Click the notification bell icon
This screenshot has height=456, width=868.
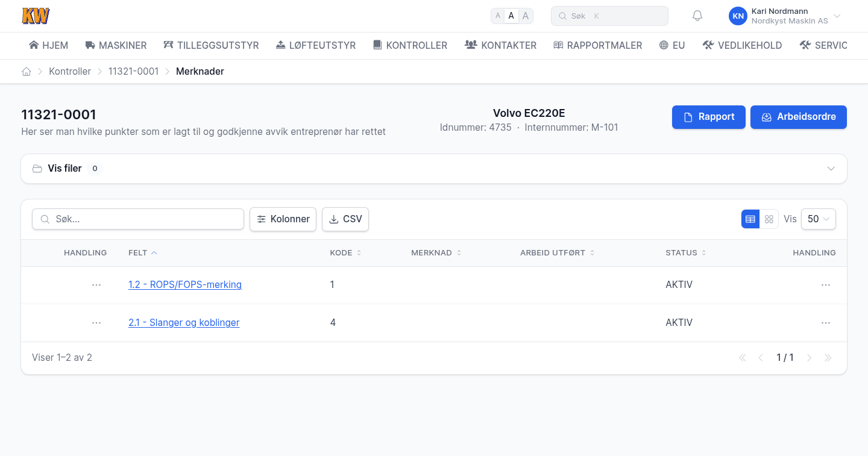697,16
